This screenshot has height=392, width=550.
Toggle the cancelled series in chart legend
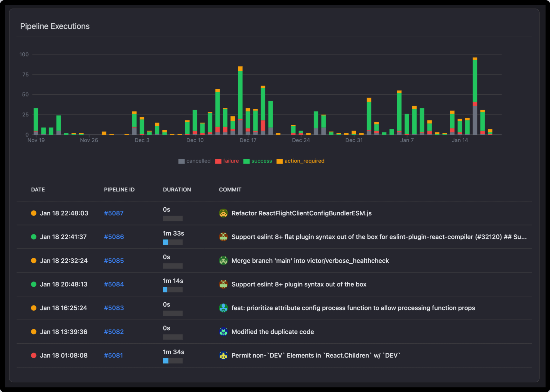click(x=198, y=161)
